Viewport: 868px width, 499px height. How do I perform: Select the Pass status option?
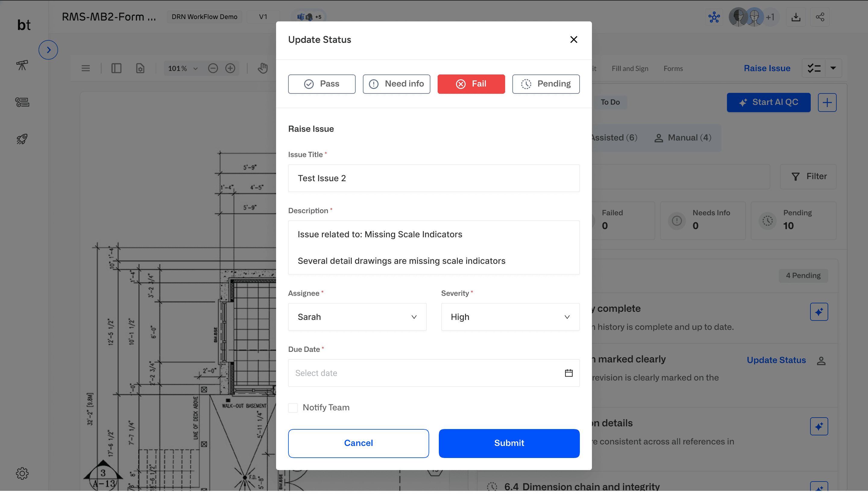(322, 84)
